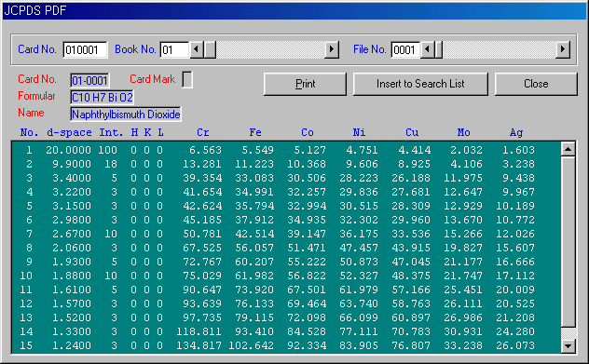Click the name field Naphthylbismuth Dioxide
The width and height of the screenshot is (589, 364).
point(126,115)
